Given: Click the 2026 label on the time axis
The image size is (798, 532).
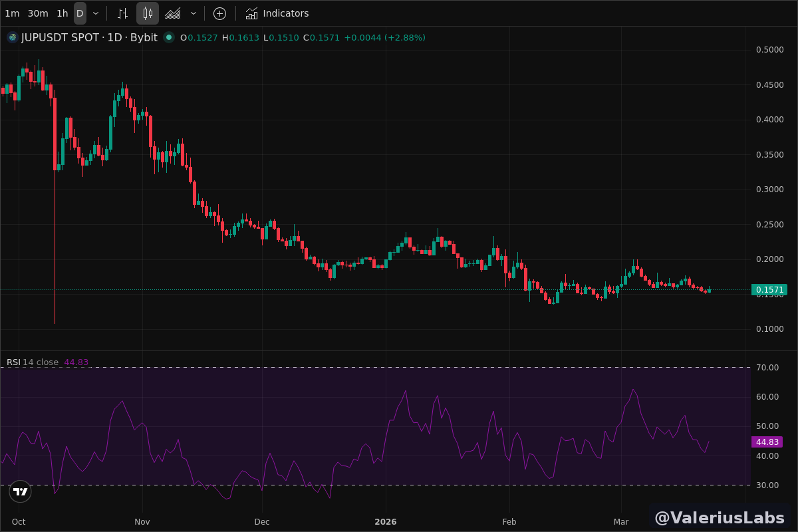Looking at the screenshot, I should (386, 522).
